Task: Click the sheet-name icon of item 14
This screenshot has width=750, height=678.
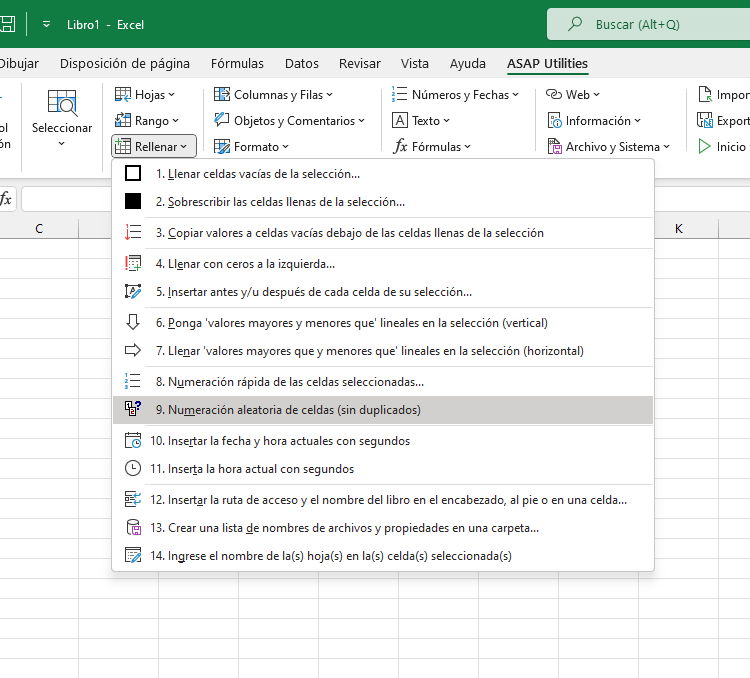Action: point(133,556)
